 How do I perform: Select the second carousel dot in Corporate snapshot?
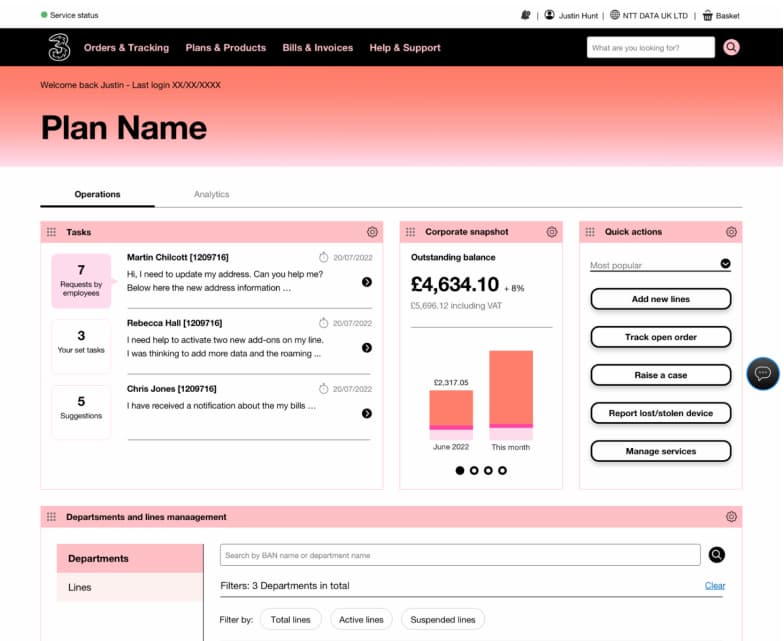[x=474, y=470]
